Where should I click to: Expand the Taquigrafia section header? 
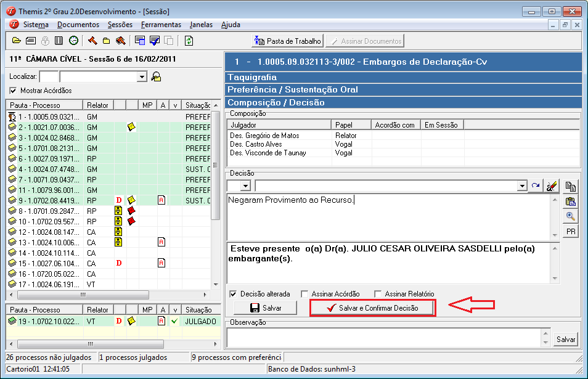[403, 77]
